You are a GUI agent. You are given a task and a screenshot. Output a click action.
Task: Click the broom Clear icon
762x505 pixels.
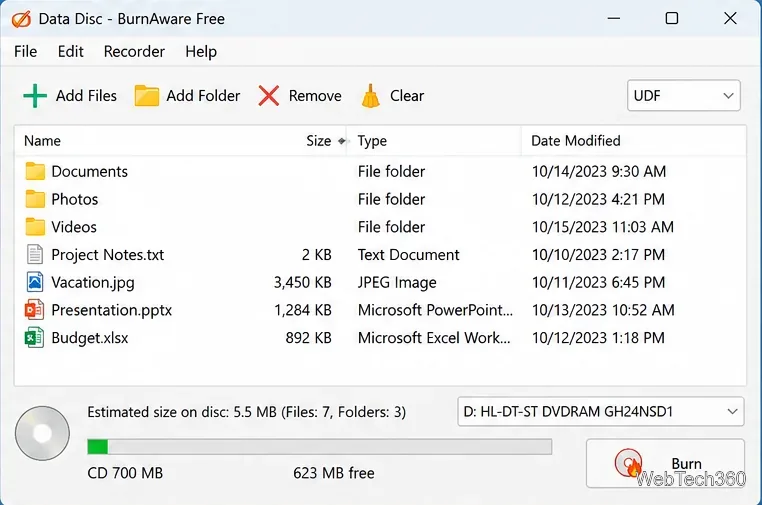coord(371,96)
